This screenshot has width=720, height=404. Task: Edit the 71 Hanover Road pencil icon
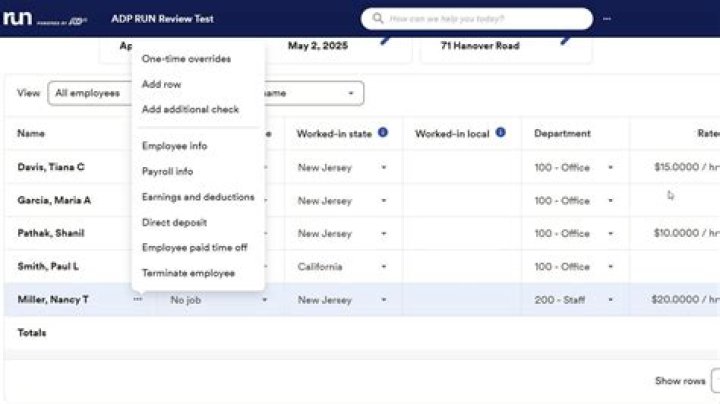click(566, 41)
